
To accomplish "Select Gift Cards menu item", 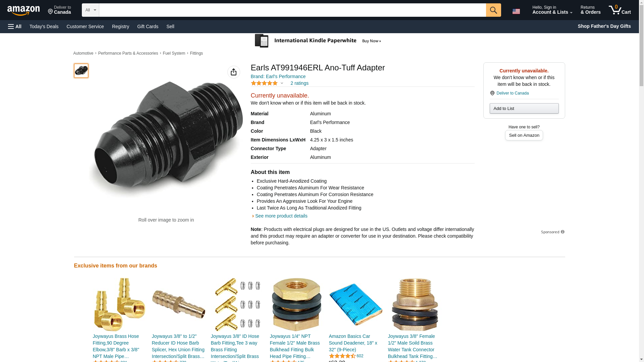I will [148, 26].
